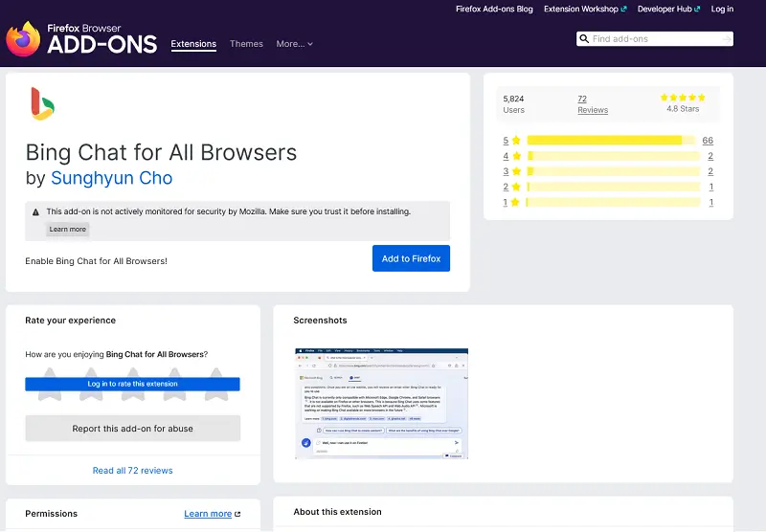The height and width of the screenshot is (532, 766).
Task: Click the Add to Firefox button
Action: (411, 258)
